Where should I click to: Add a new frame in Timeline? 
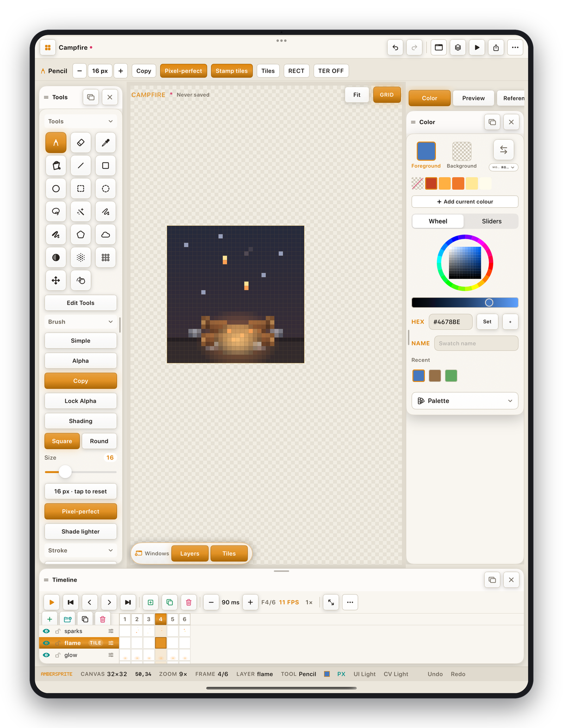(x=150, y=602)
